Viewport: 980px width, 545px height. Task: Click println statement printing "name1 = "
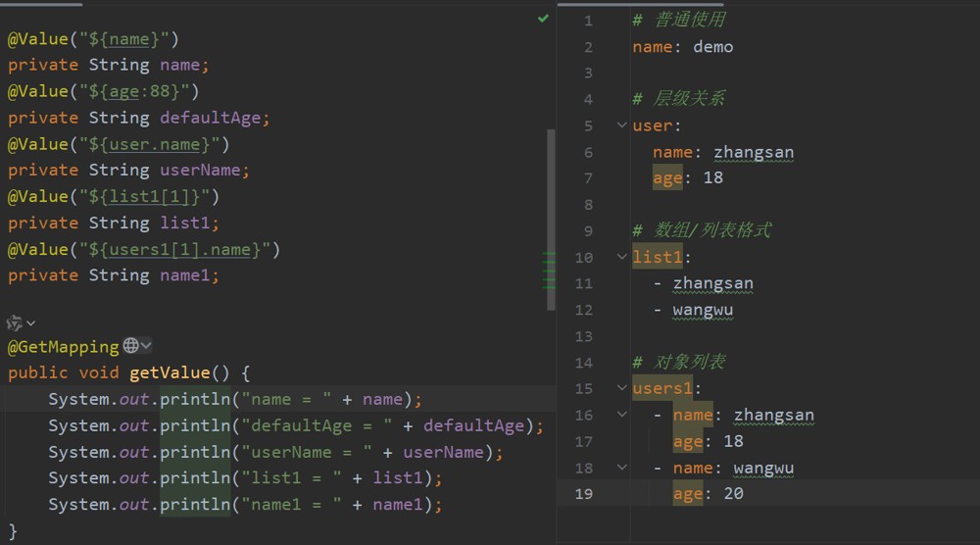(246, 505)
